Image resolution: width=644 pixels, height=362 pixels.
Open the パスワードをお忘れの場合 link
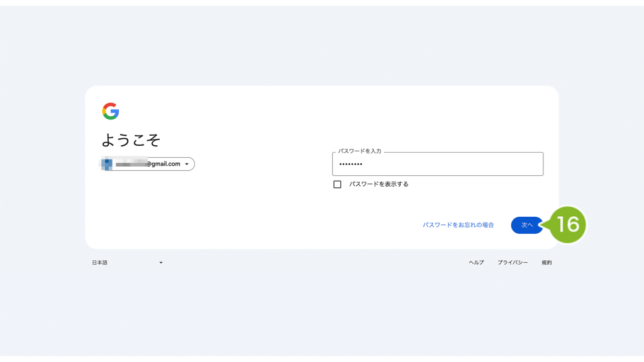point(458,225)
